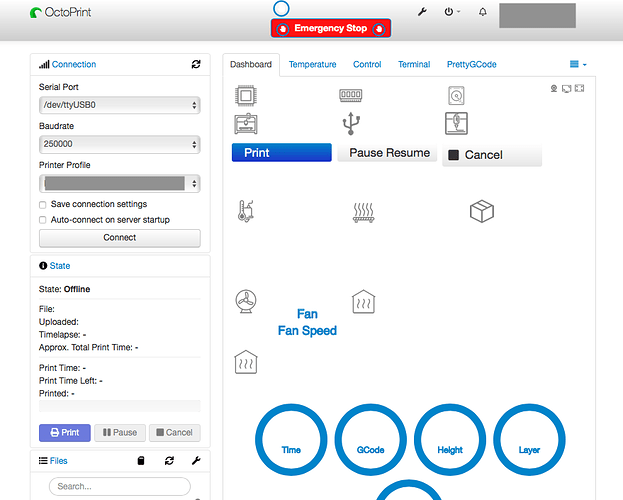The width and height of the screenshot is (623, 500).
Task: Click the hard disk storage icon
Action: (456, 95)
